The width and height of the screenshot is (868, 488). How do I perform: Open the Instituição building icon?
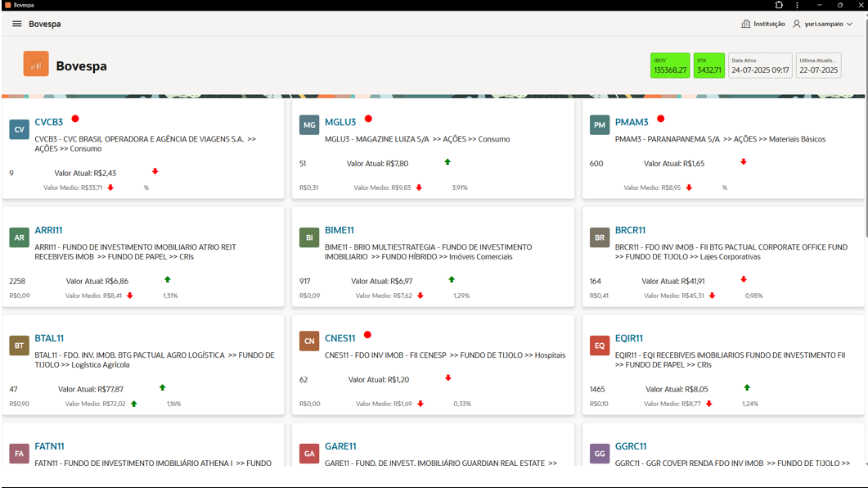[745, 24]
